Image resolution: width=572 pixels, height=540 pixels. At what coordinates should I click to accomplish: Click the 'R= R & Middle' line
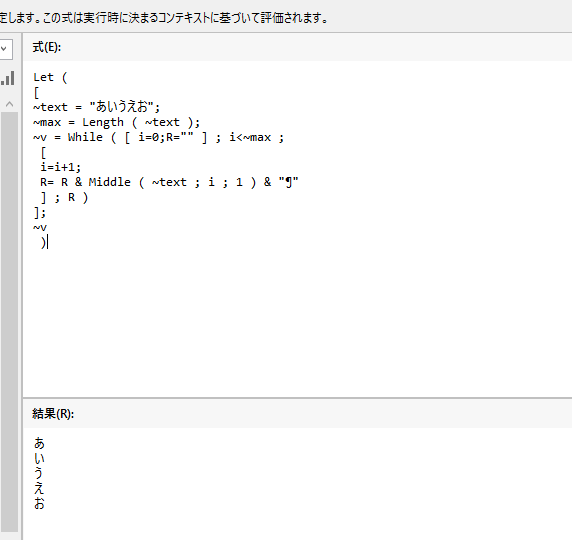click(169, 182)
